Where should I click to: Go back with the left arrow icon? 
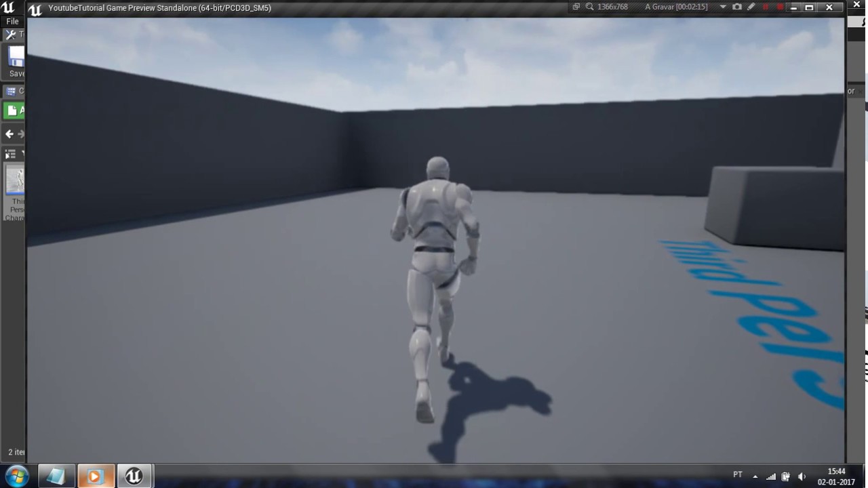(9, 134)
